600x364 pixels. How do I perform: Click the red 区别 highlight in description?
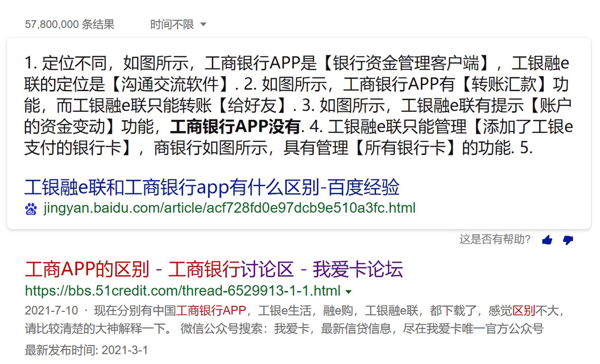[524, 311]
